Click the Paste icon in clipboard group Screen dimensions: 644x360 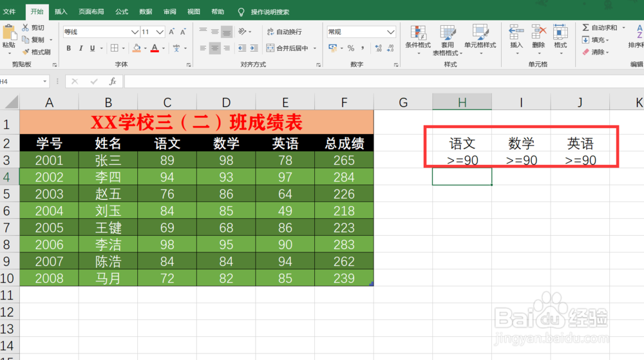click(8, 32)
